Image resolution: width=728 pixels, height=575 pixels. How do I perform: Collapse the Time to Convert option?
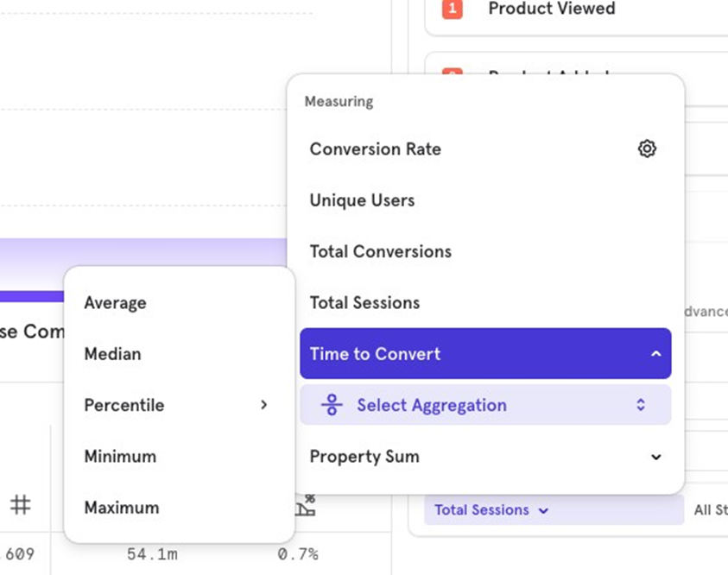pos(655,354)
